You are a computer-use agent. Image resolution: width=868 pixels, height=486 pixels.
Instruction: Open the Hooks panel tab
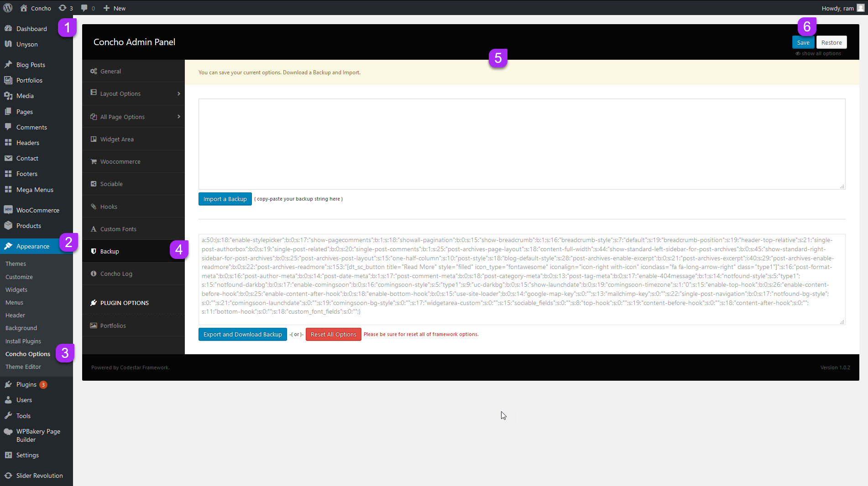coord(133,207)
